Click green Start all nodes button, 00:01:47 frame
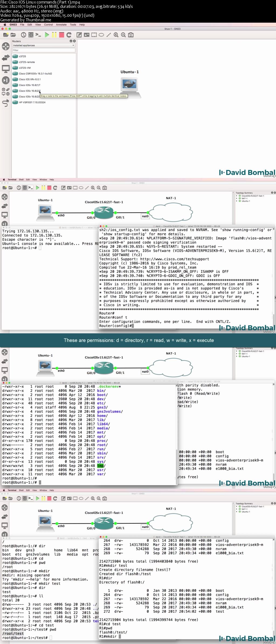The width and height of the screenshot is (276, 644). (x=47, y=35)
